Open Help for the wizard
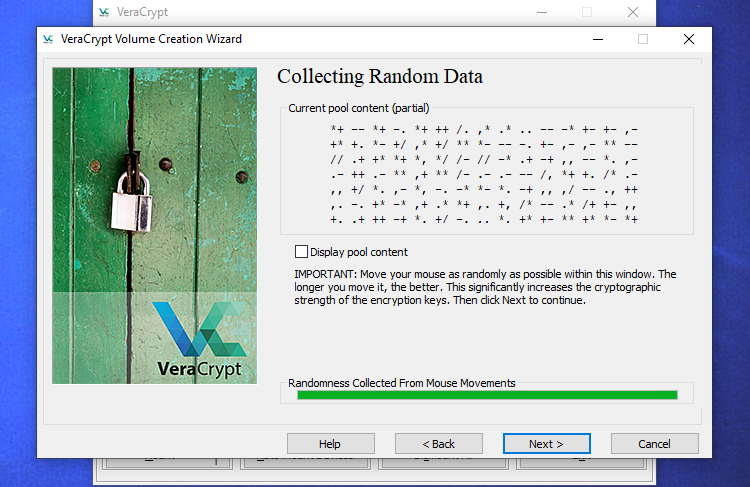The image size is (750, 487). [x=330, y=443]
